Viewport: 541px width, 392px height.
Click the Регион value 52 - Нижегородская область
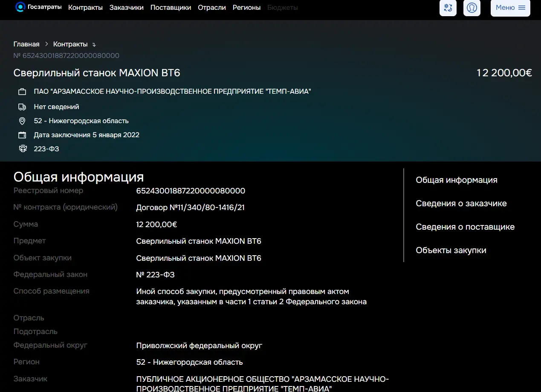pos(189,362)
